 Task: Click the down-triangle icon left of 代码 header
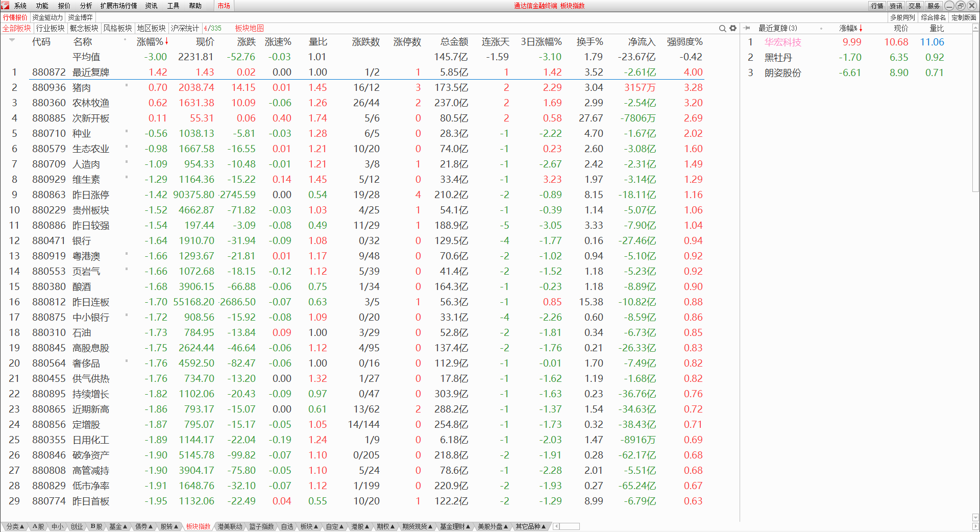[x=12, y=40]
